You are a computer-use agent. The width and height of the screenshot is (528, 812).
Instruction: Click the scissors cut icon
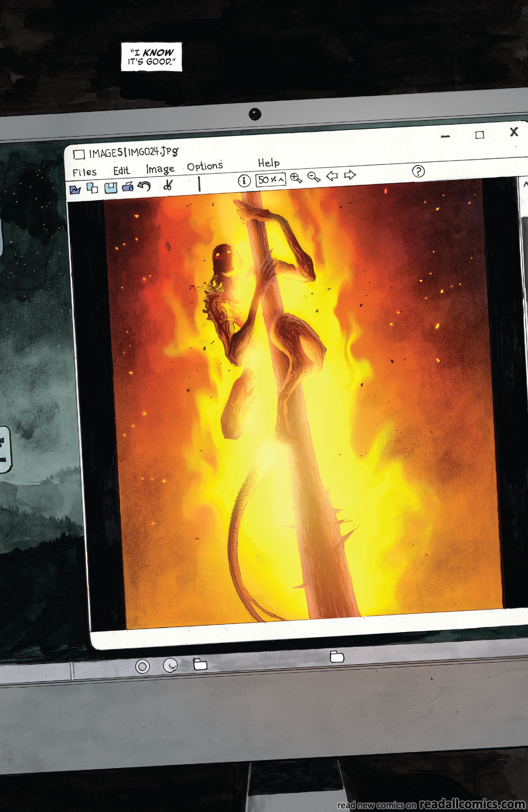168,185
